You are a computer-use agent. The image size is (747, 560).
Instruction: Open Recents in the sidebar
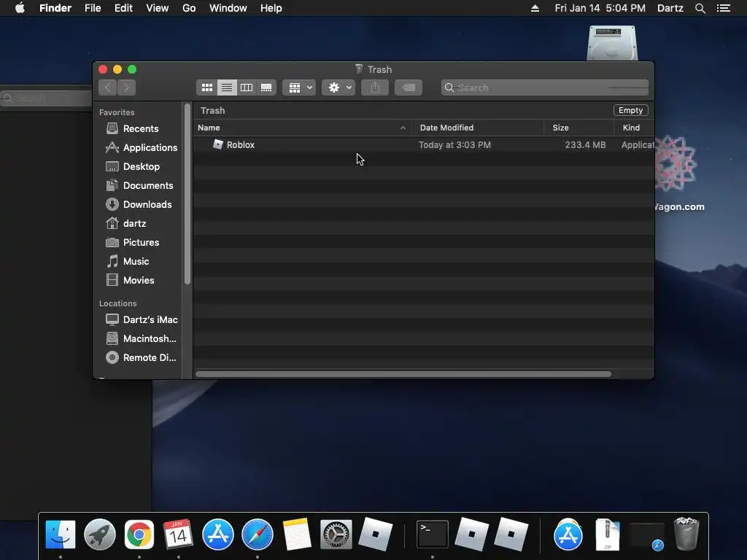pyautogui.click(x=141, y=128)
